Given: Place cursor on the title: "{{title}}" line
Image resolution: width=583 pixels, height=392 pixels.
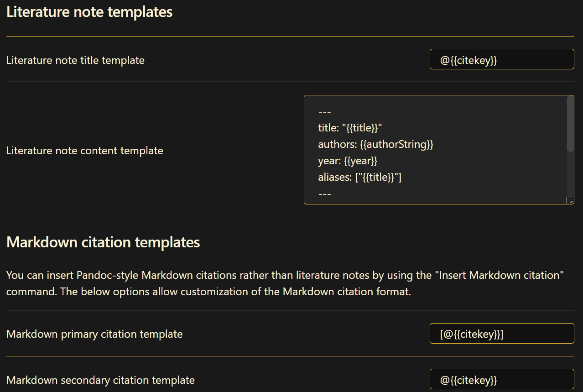Looking at the screenshot, I should [x=350, y=128].
